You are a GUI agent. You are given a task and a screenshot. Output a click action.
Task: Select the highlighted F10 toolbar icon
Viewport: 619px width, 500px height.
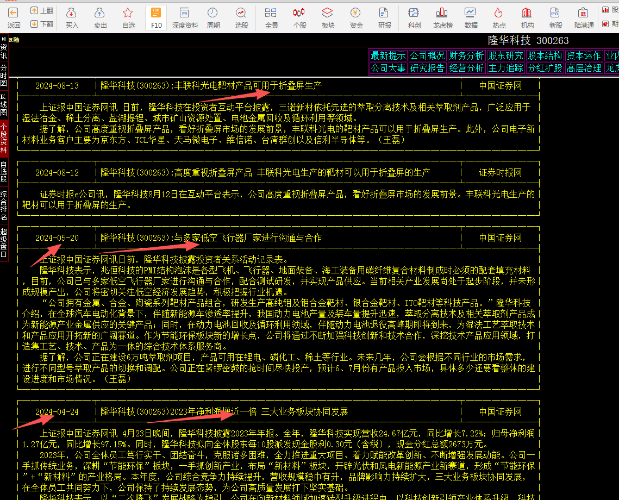click(x=156, y=13)
